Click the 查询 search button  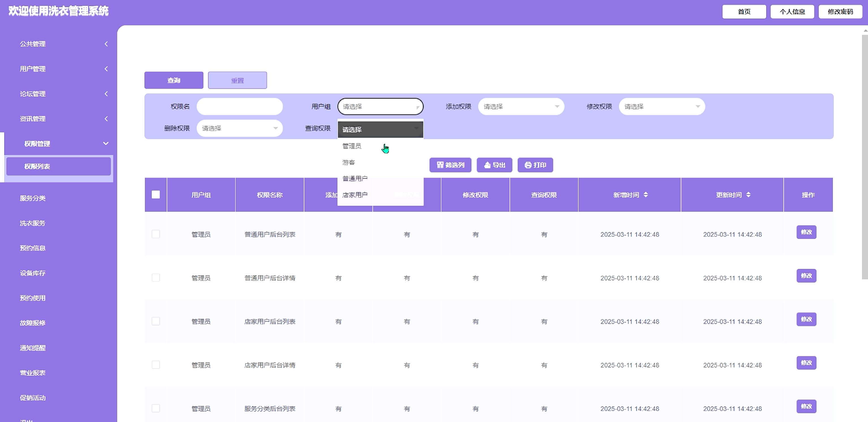pyautogui.click(x=174, y=80)
